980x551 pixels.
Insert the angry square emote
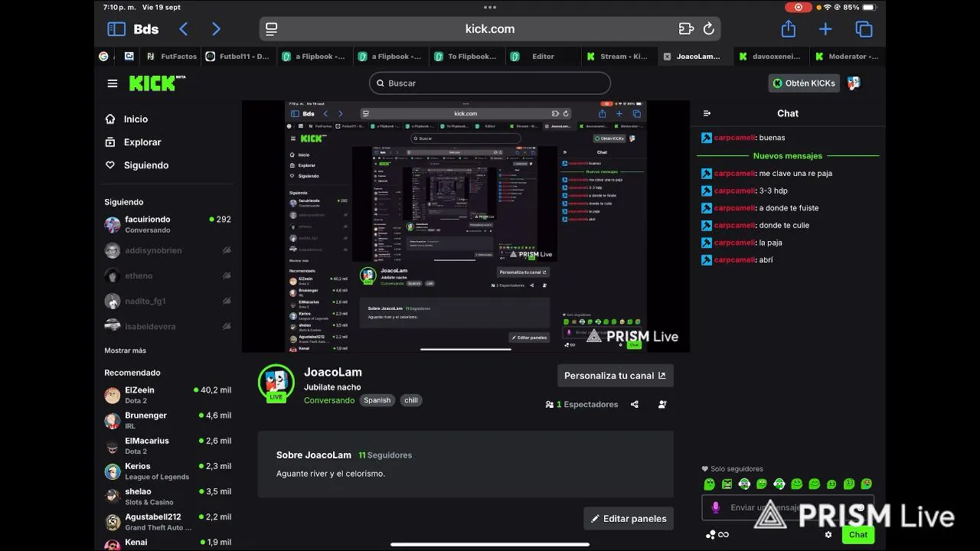pyautogui.click(x=727, y=484)
